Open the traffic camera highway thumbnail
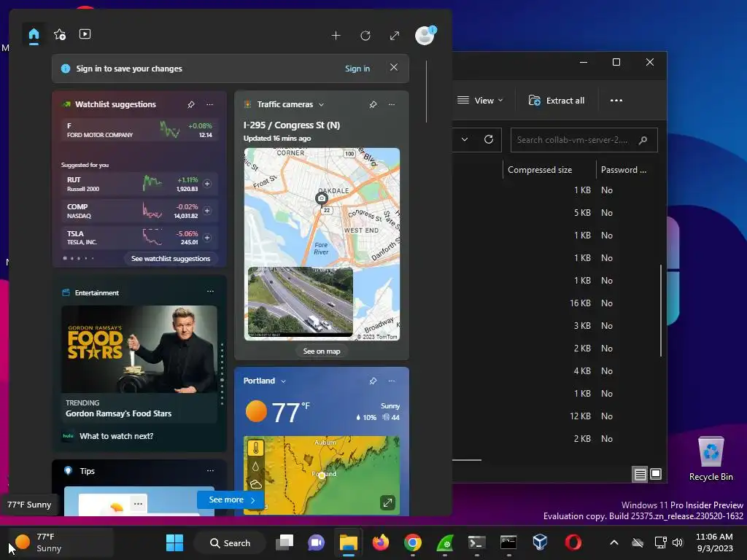This screenshot has width=747, height=560. (301, 301)
